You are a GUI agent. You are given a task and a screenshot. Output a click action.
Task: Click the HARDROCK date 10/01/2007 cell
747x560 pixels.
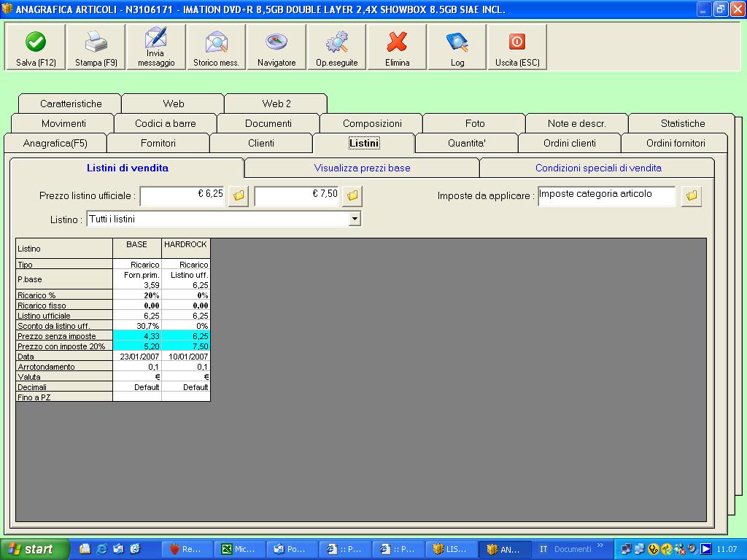[x=186, y=357]
